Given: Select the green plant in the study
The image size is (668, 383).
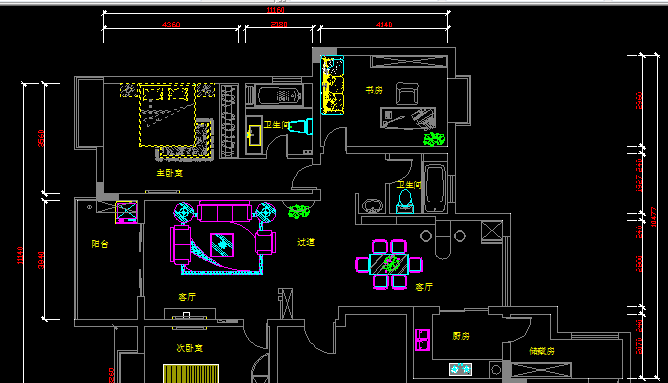Looking at the screenshot, I should click(434, 139).
